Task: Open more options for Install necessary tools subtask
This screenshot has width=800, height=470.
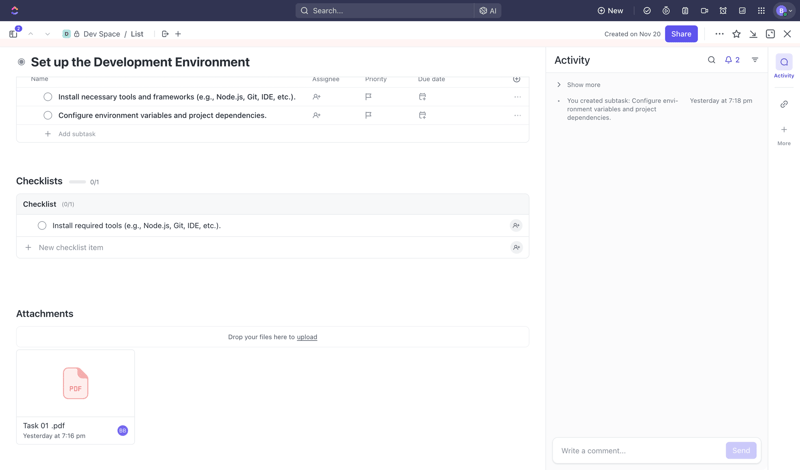Action: (517, 97)
